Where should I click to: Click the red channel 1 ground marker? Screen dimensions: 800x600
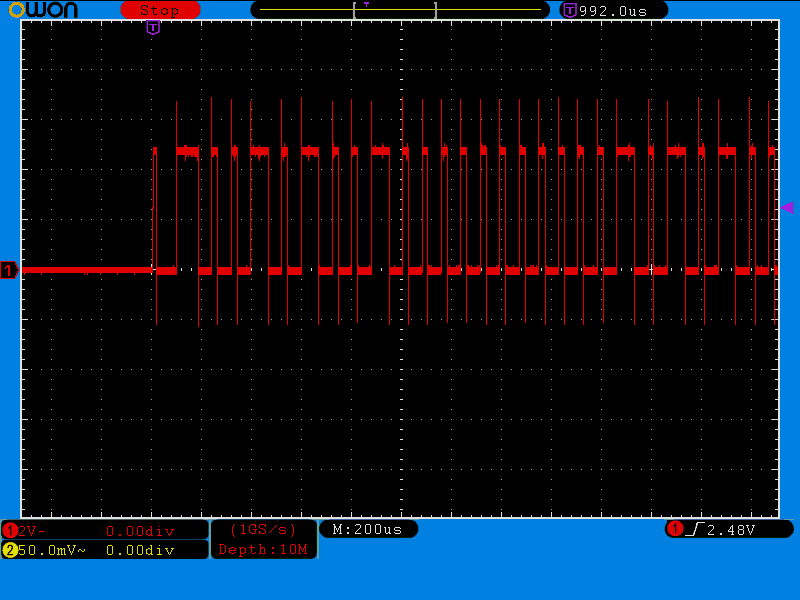click(9, 270)
